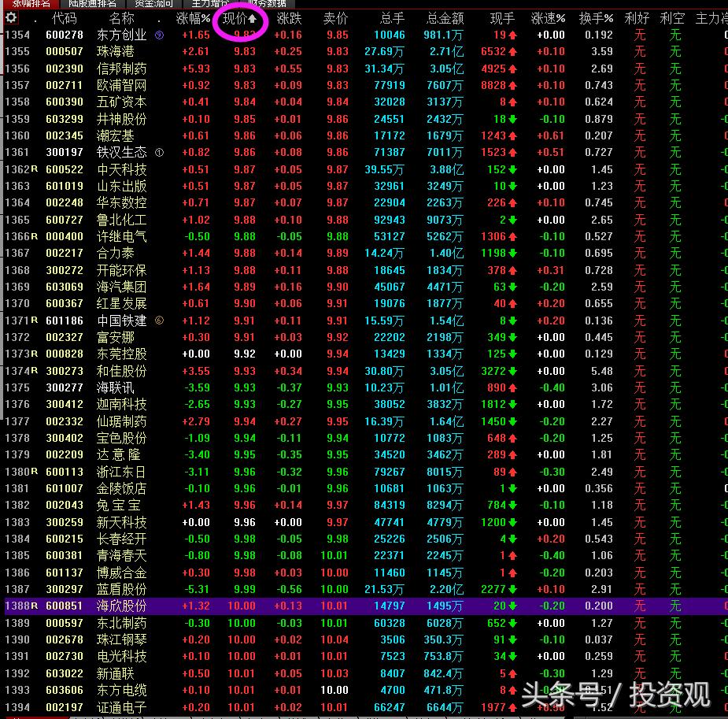This screenshot has height=719, width=728.
Task: Select stock row 华东数控
Action: coord(366,202)
